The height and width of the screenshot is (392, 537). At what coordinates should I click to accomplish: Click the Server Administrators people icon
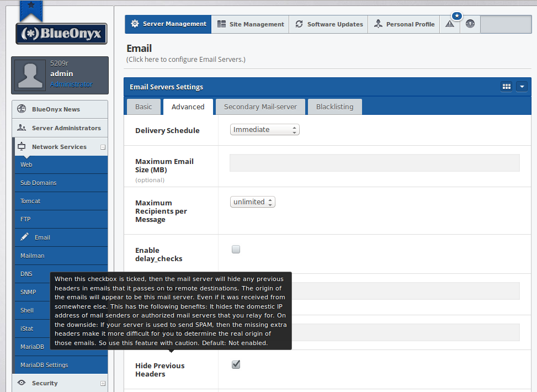pos(22,128)
